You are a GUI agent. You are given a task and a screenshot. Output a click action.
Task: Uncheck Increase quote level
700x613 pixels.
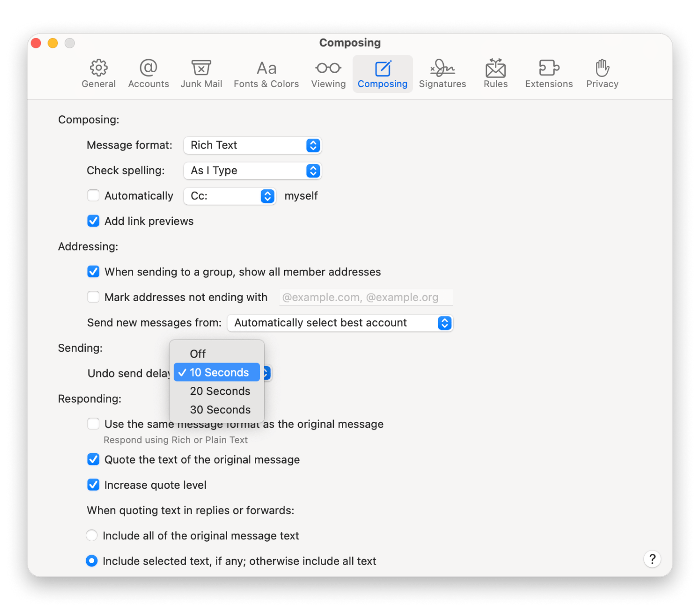click(93, 485)
